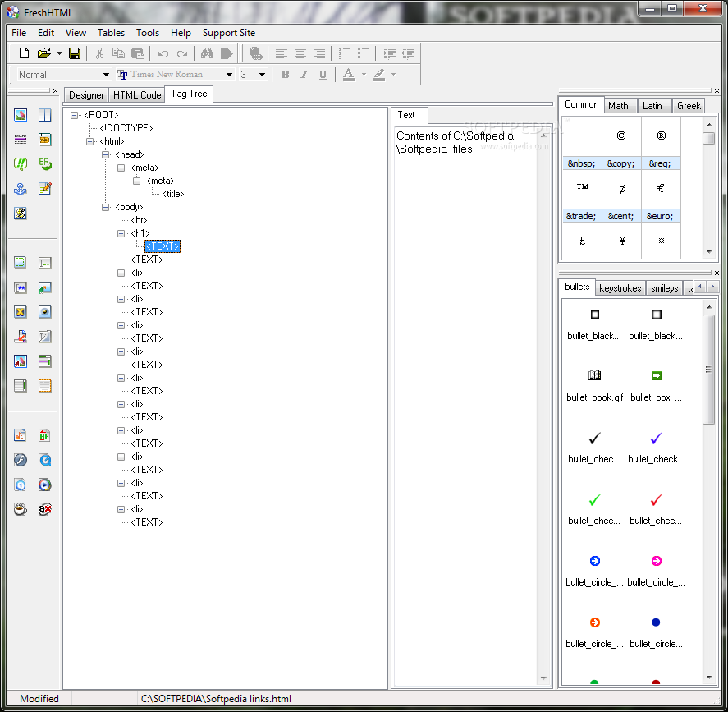Screen dimensions: 728x712
Task: Open the Times New Roman font dropdown
Action: pos(229,74)
